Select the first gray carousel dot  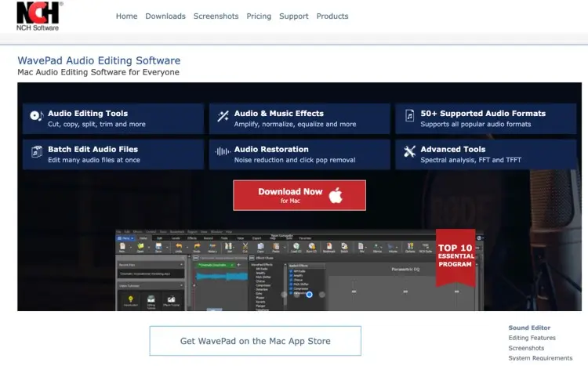point(285,295)
